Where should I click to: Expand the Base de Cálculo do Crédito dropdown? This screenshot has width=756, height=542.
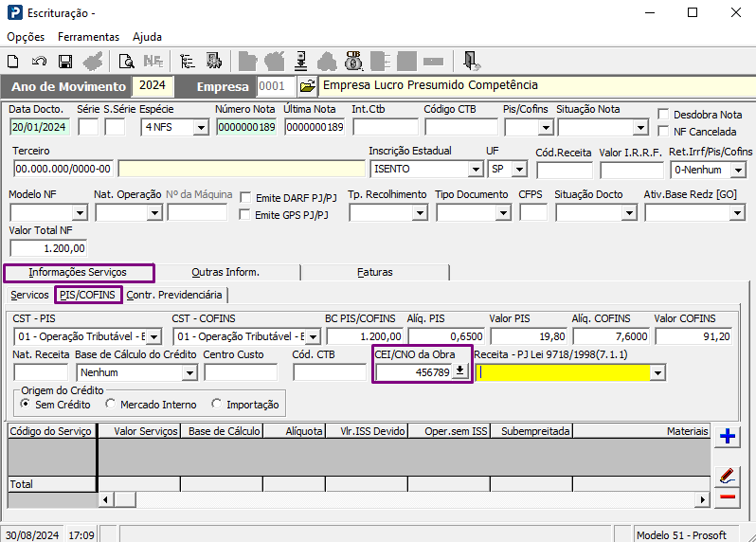click(x=190, y=372)
